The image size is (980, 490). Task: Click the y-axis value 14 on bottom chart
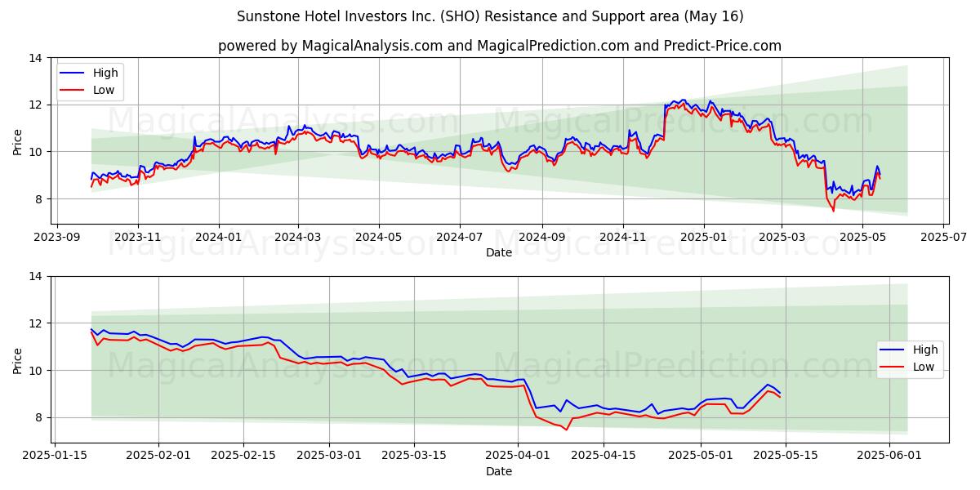[35, 277]
